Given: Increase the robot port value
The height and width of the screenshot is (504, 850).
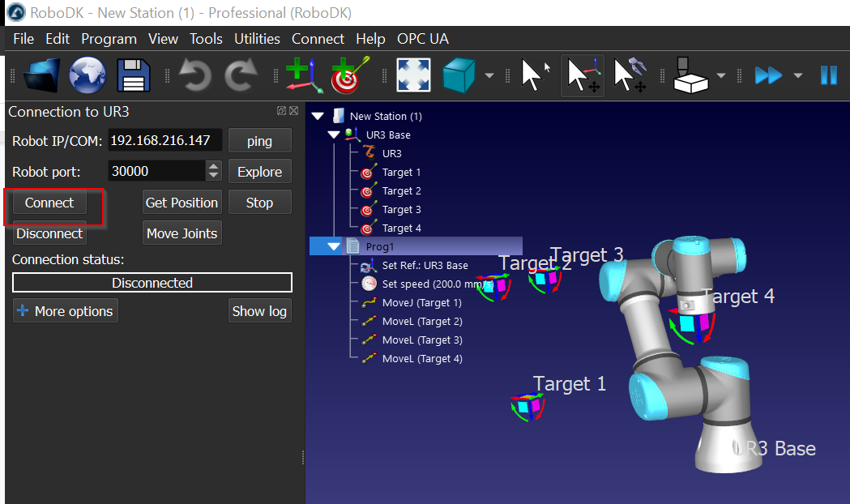Looking at the screenshot, I should 214,166.
